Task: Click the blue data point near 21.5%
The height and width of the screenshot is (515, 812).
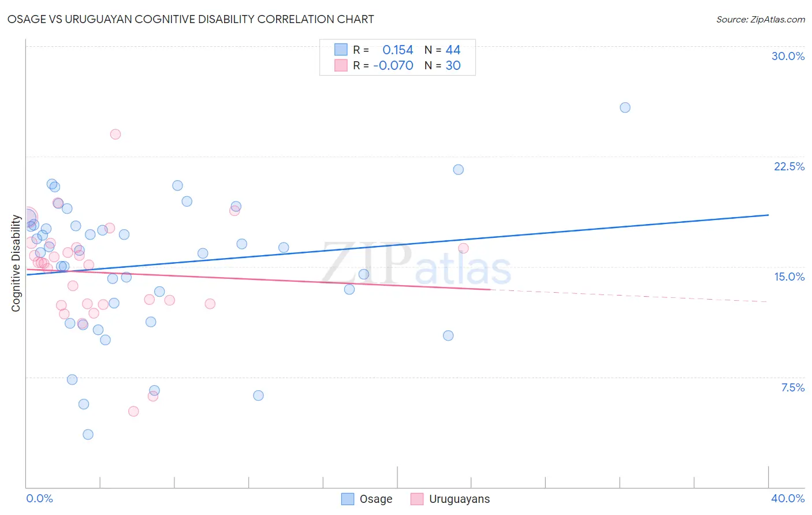Action: 459,169
